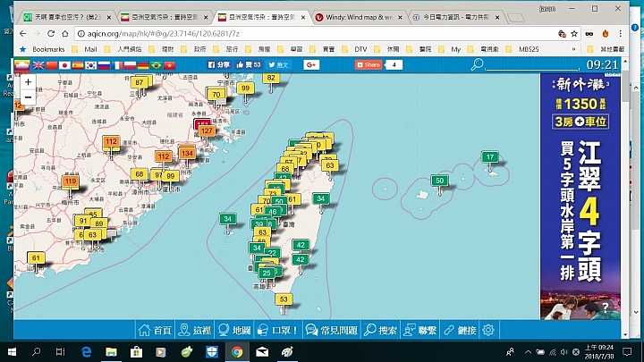
Task: Open the 理財 bookmark folder
Action: tap(162, 49)
